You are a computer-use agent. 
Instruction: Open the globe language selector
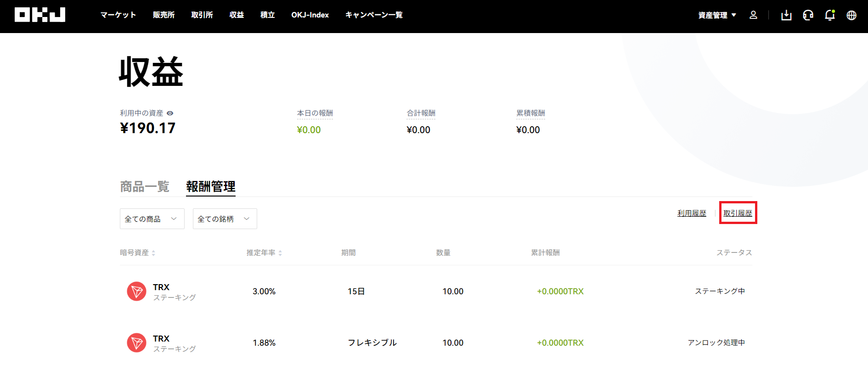pyautogui.click(x=851, y=15)
